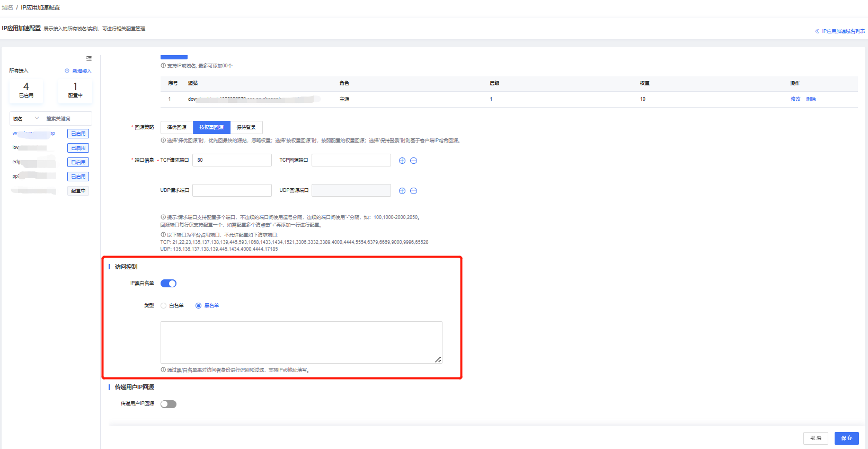Click the blacklist IP textarea
This screenshot has height=449, width=868.
pos(302,342)
